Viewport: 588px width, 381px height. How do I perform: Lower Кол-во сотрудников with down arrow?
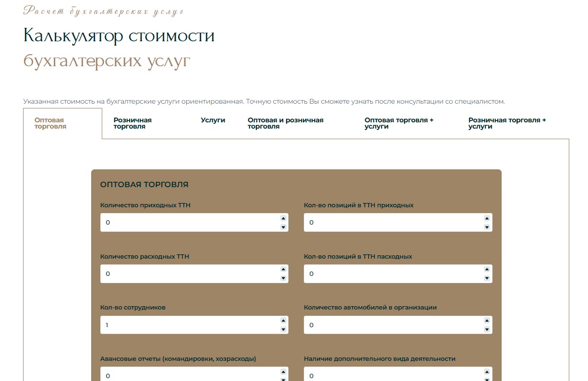(283, 330)
